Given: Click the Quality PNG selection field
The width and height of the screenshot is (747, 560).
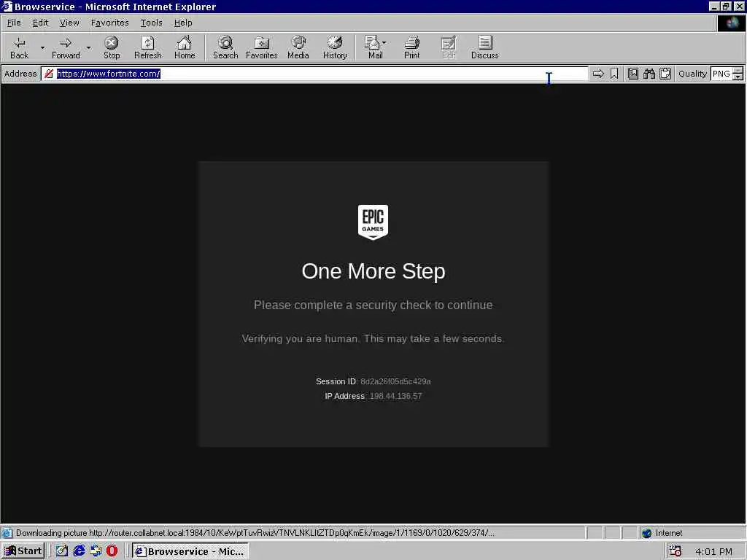Looking at the screenshot, I should click(721, 74).
